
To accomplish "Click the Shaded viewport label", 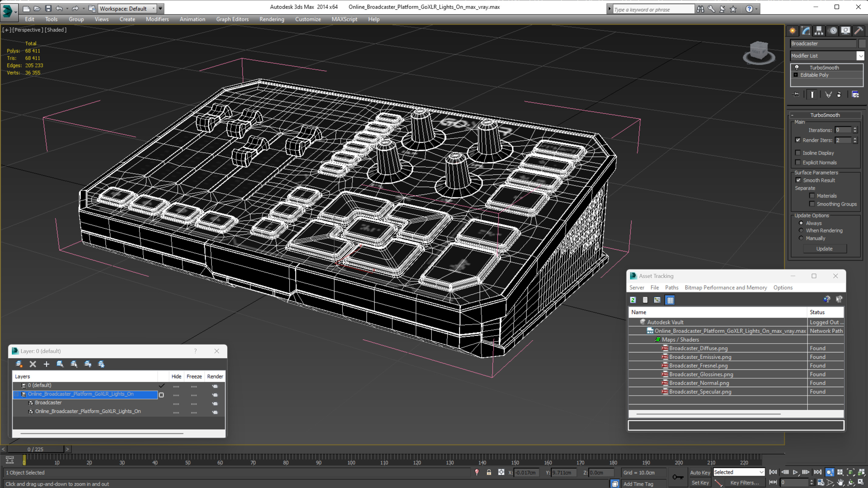I will pyautogui.click(x=56, y=29).
